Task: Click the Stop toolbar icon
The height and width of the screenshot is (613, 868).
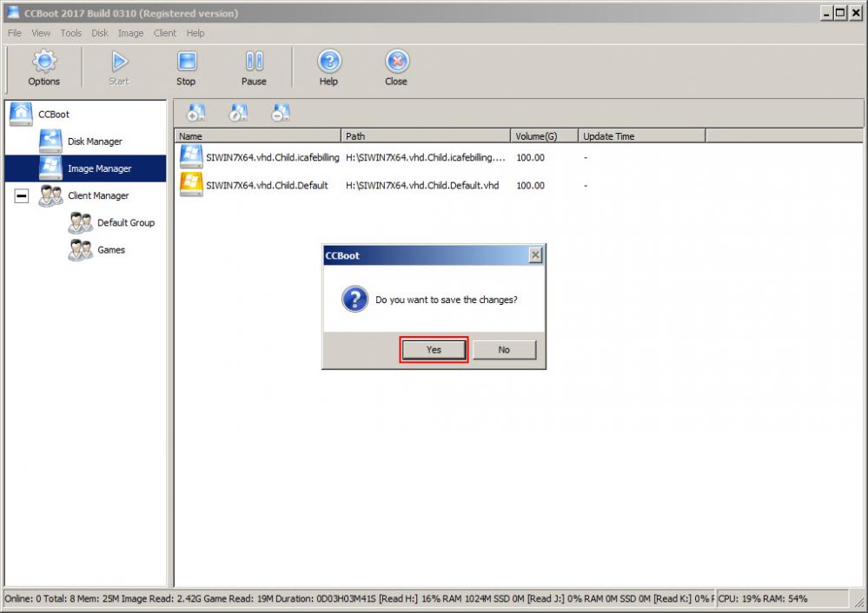Action: coord(187,62)
